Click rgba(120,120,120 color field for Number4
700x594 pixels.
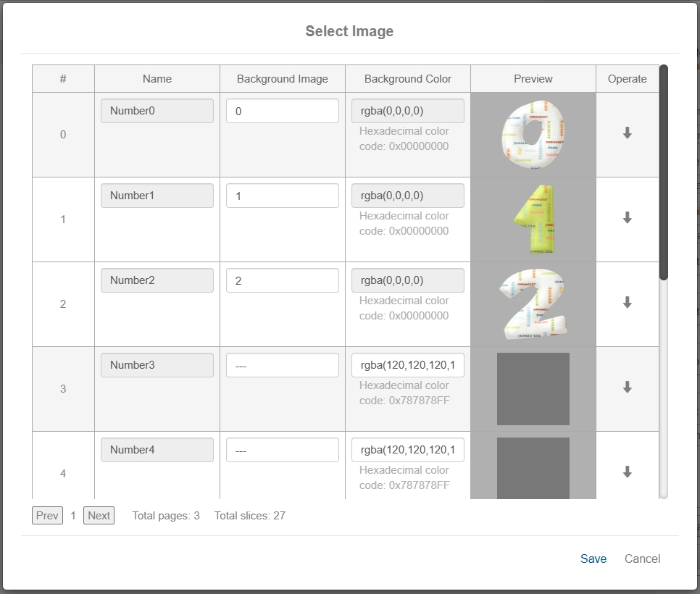(408, 450)
